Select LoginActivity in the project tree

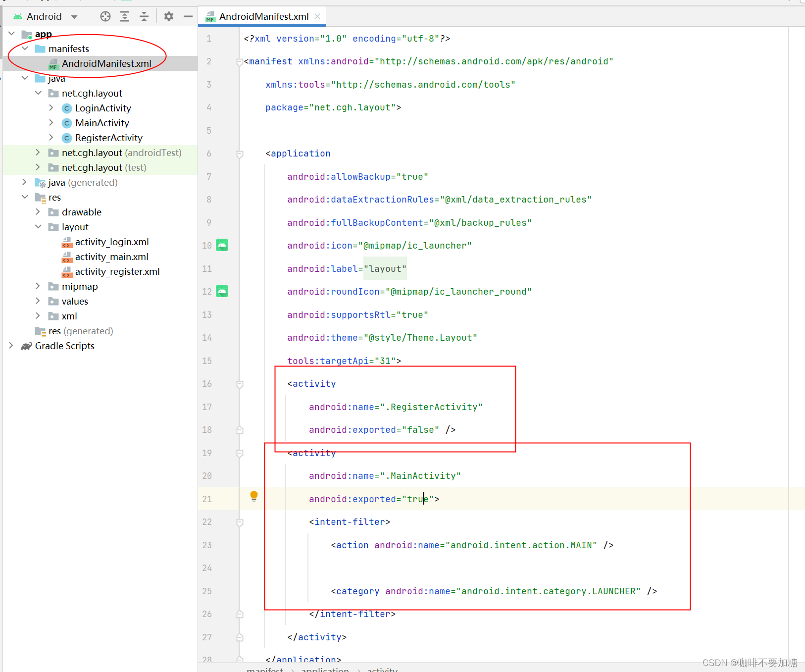click(103, 107)
